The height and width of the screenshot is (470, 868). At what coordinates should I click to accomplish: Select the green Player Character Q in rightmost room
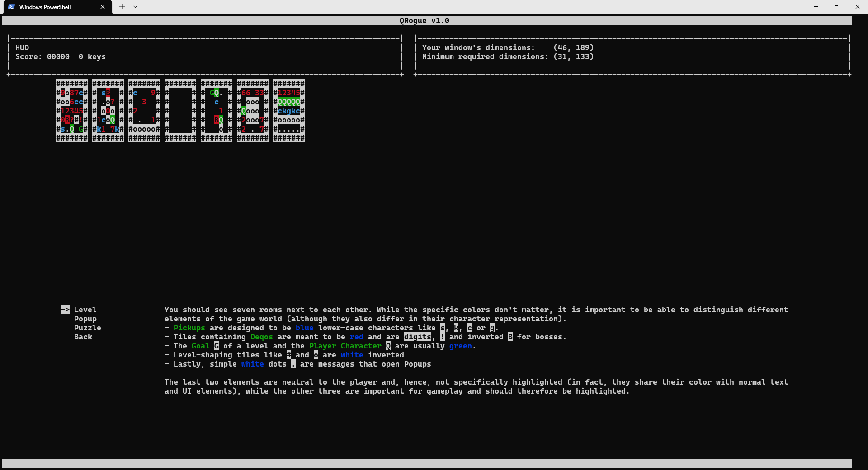pos(289,103)
